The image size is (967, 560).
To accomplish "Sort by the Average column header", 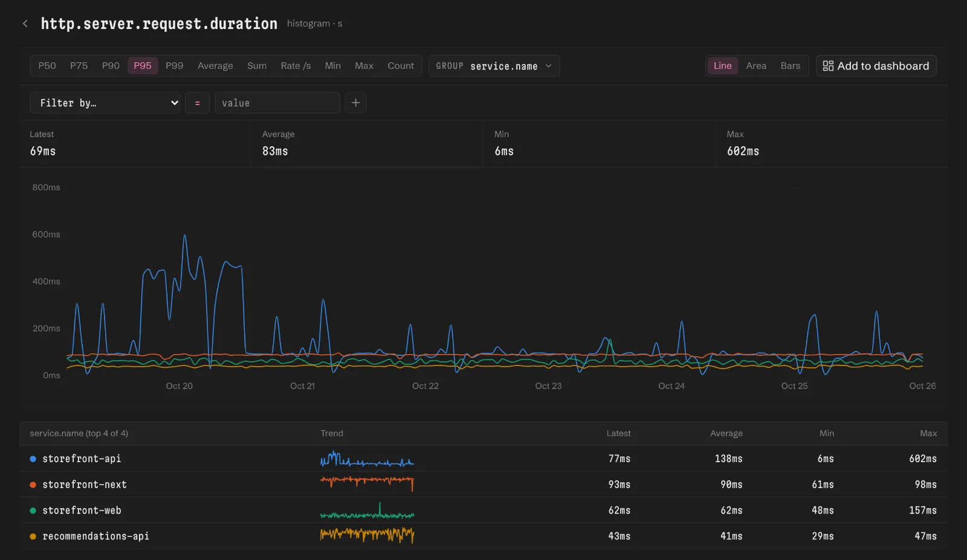I will [x=726, y=433].
